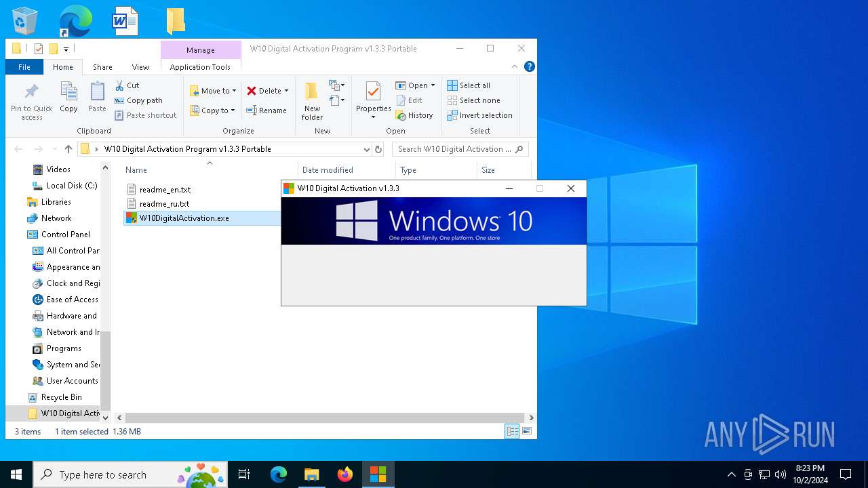The image size is (868, 488).
Task: Click the Copy ribbon icon
Action: point(68,97)
